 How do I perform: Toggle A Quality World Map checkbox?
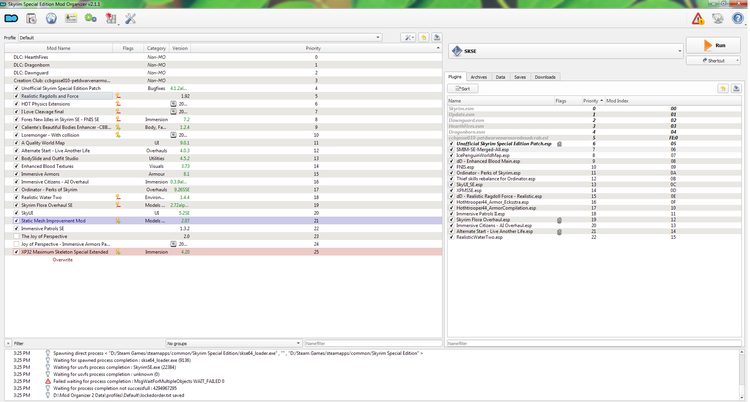pyautogui.click(x=16, y=143)
